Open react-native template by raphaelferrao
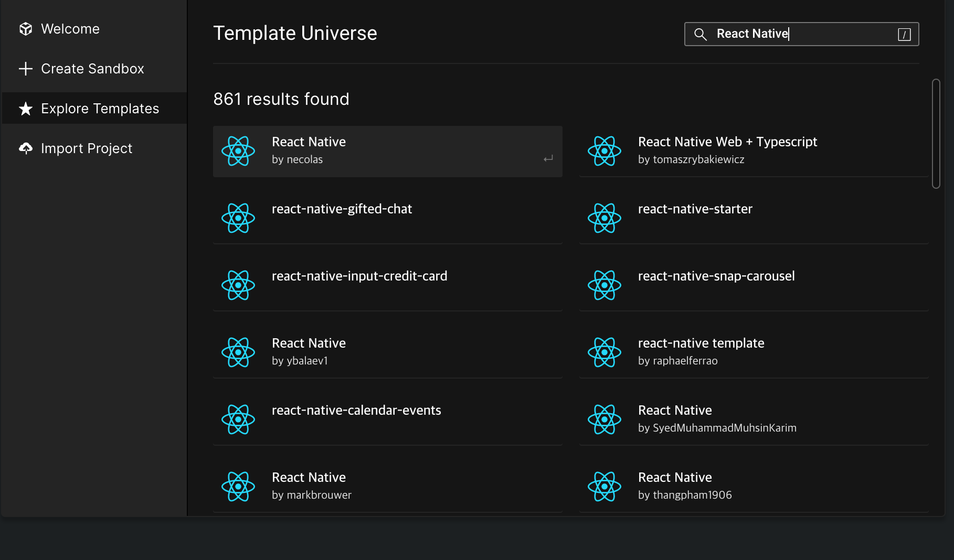The image size is (954, 560). [x=754, y=352]
